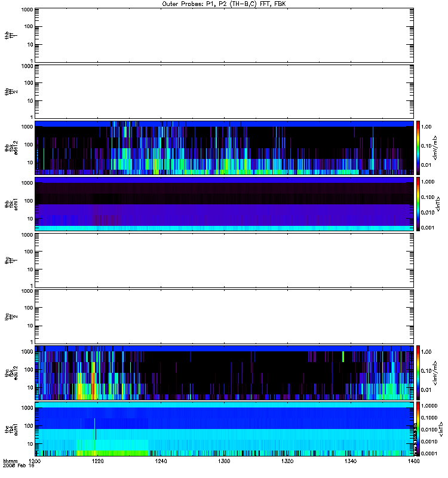
Task: Click the '0.10' value on thc edc12 color bar
Action: 426,371
